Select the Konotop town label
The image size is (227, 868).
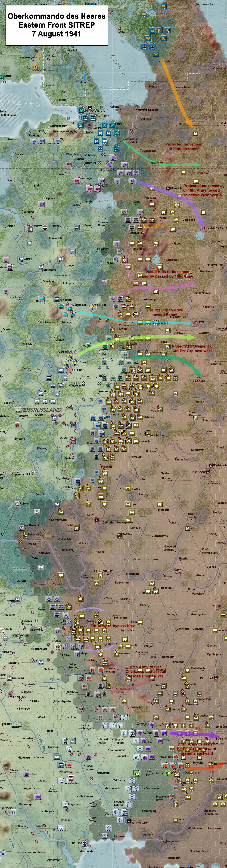pos(166,588)
